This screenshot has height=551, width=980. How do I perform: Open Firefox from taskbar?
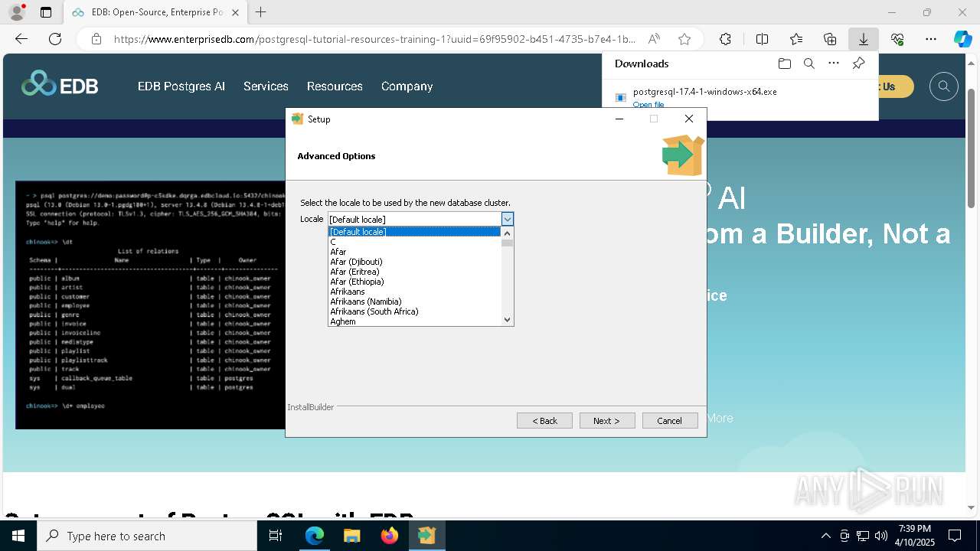point(389,536)
